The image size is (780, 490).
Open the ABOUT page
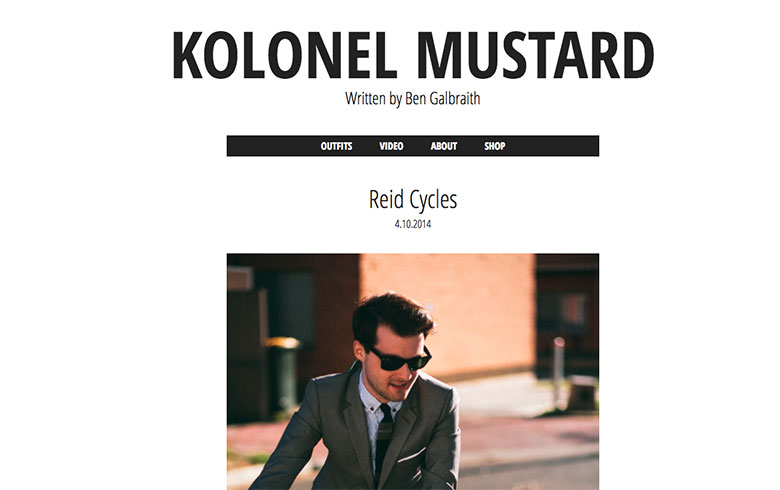[444, 146]
